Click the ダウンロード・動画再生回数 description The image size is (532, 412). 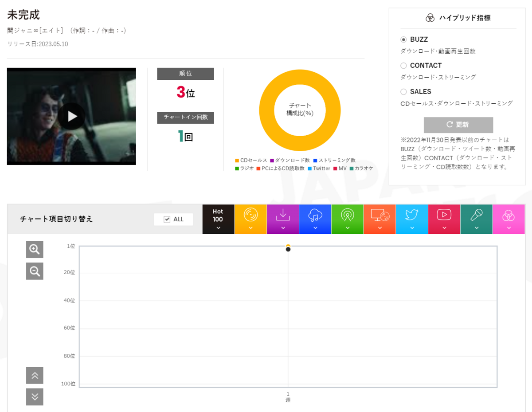(438, 51)
